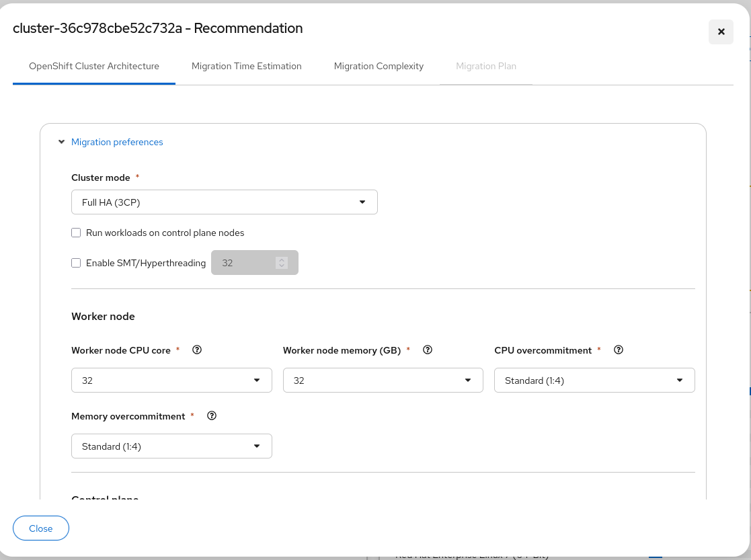Click the Close button
The width and height of the screenshot is (751, 560).
tap(41, 528)
